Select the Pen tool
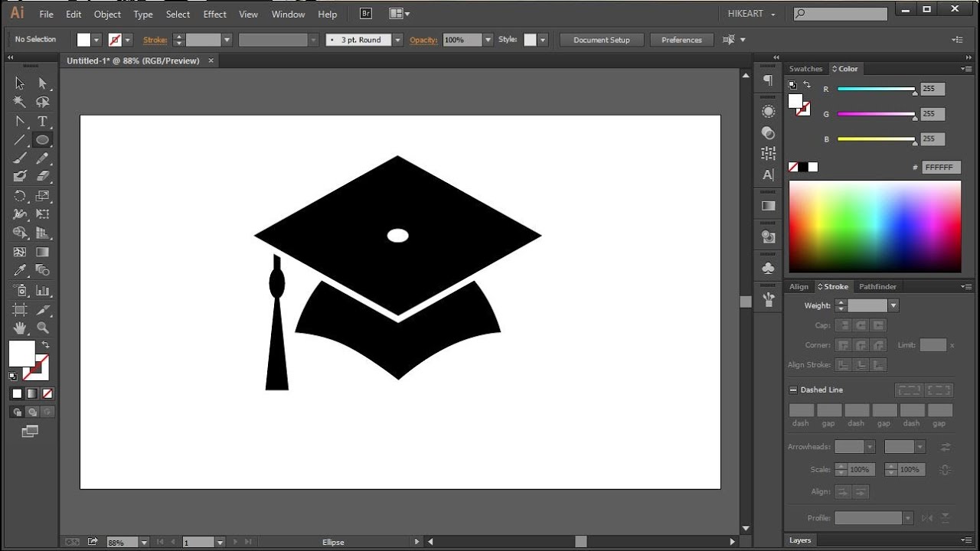Viewport: 980px width, 551px height. [20, 122]
